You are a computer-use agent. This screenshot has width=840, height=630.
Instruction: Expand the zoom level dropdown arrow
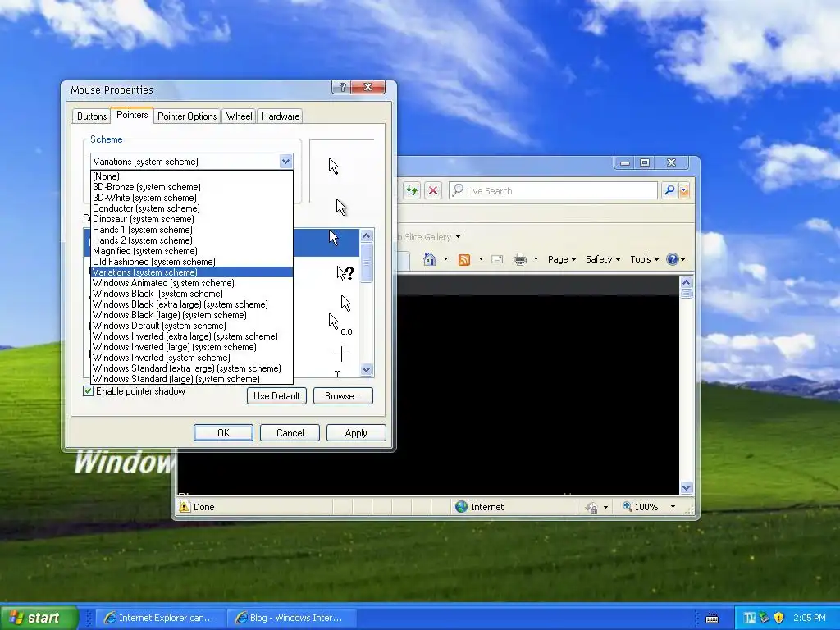(673, 507)
